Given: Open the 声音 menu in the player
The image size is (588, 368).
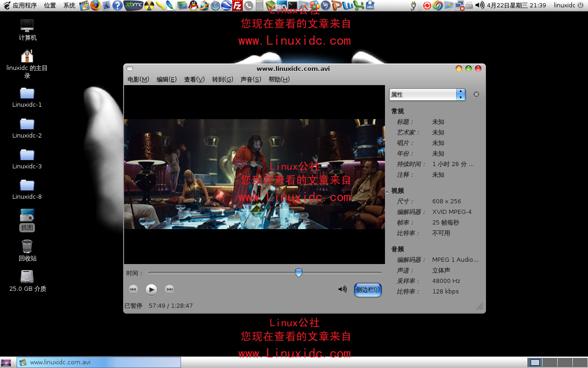Looking at the screenshot, I should 251,79.
